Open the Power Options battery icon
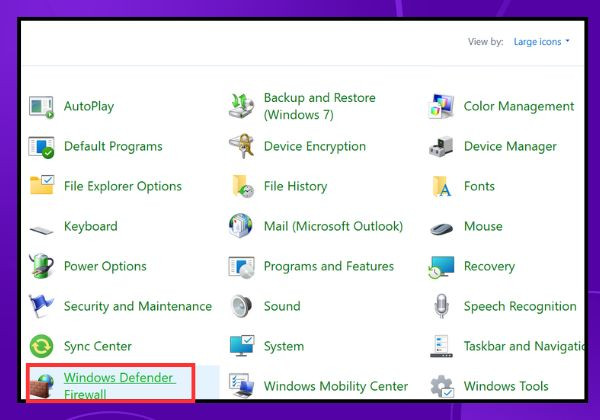The image size is (600, 420). 41,266
